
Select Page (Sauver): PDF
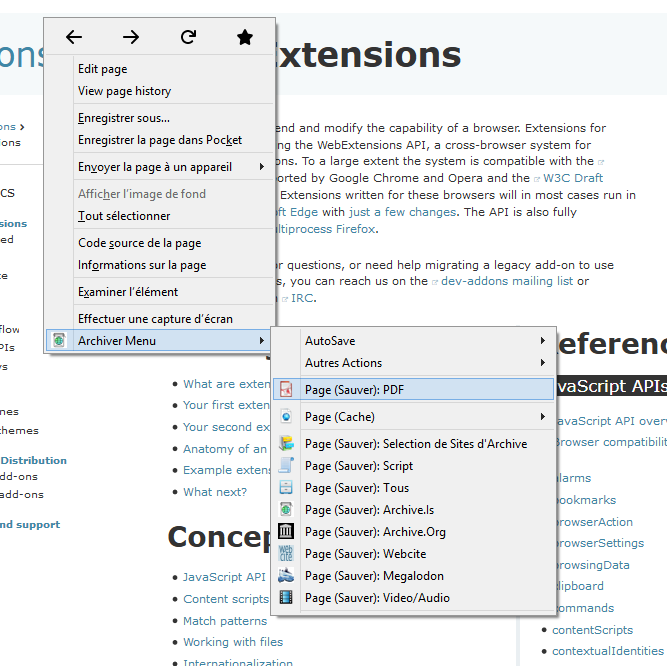(x=413, y=390)
